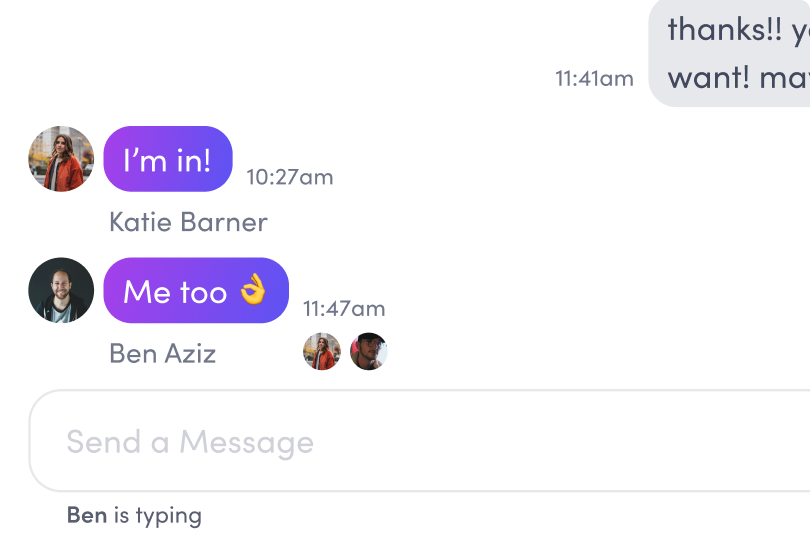This screenshot has height=541, width=811.
Task: Click the man's read-receipt avatar with cap
Action: [x=369, y=352]
